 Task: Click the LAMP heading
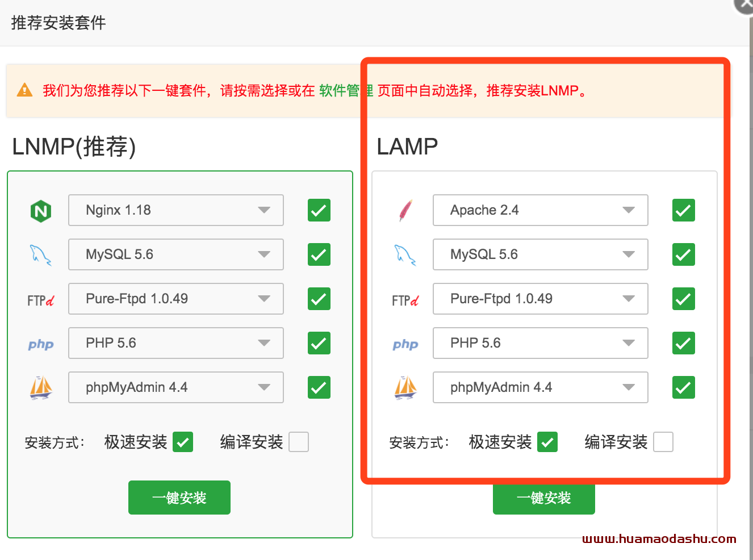407,147
